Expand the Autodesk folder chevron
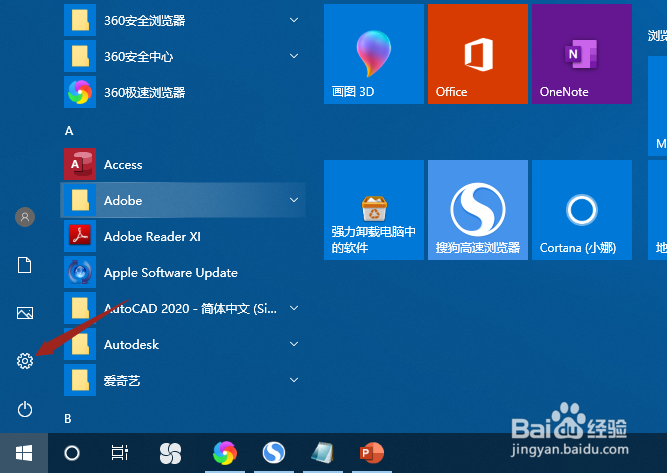The height and width of the screenshot is (473, 667). [x=294, y=344]
